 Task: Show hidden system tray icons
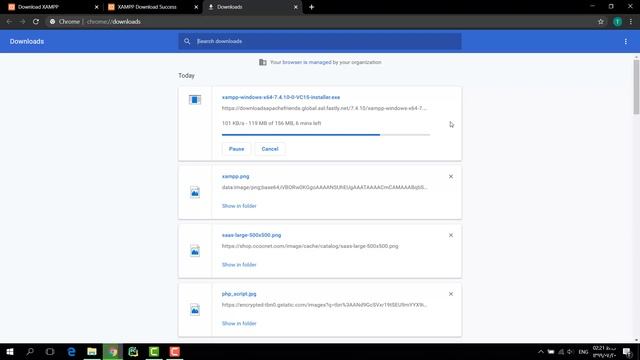pyautogui.click(x=540, y=351)
